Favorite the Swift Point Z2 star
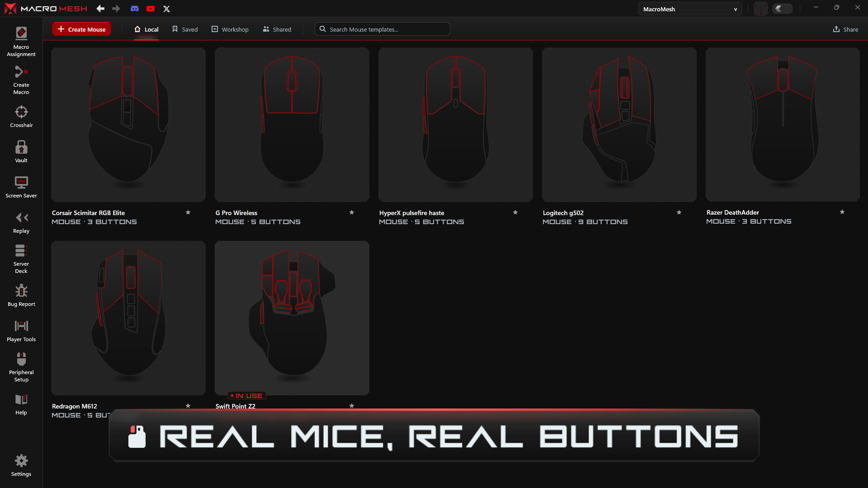Image resolution: width=868 pixels, height=488 pixels. [352, 406]
